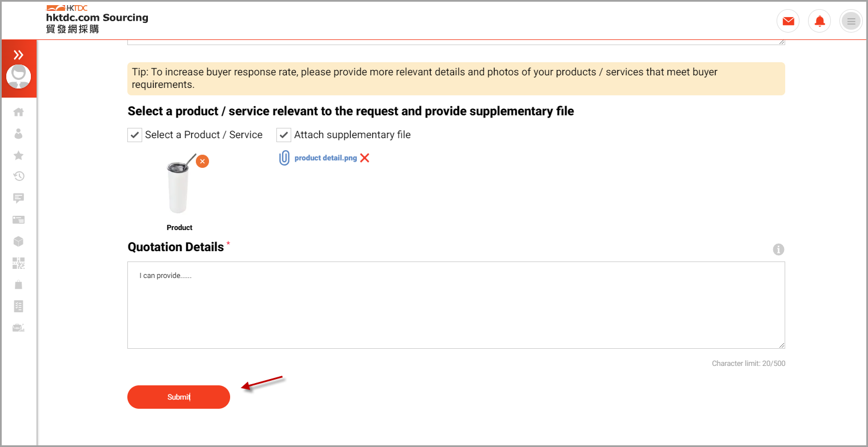
Task: Uncheck Attach supplementary file checkbox
Action: (x=284, y=135)
